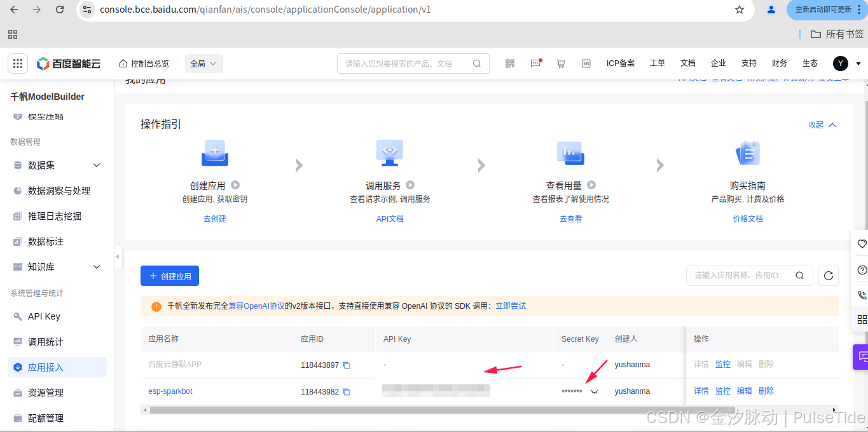Click 监控 for 百度云静默APP row
The width and height of the screenshot is (868, 432).
(723, 365)
